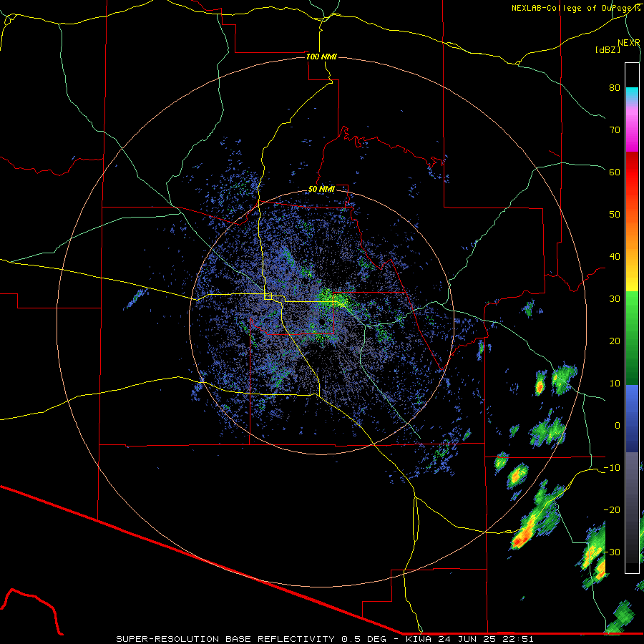
Task: Select the -30 value on the dBZ scale
Action: pyautogui.click(x=612, y=552)
